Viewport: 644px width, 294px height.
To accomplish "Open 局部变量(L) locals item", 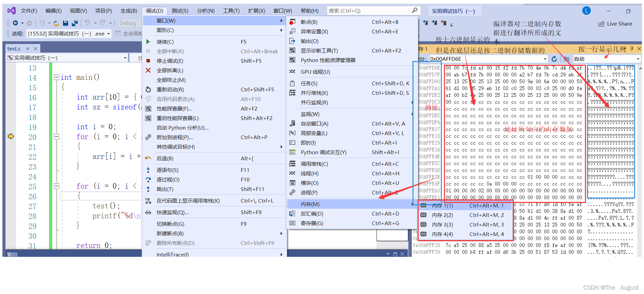I will [x=352, y=133].
